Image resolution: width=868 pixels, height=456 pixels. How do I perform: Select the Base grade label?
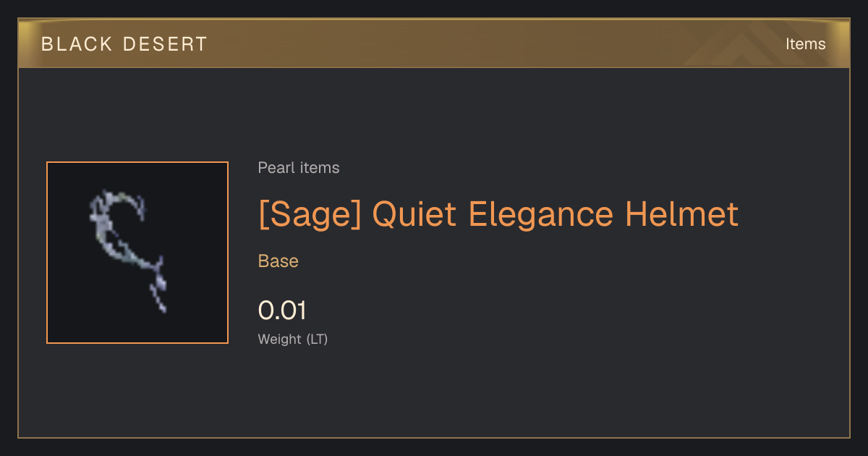[x=278, y=261]
